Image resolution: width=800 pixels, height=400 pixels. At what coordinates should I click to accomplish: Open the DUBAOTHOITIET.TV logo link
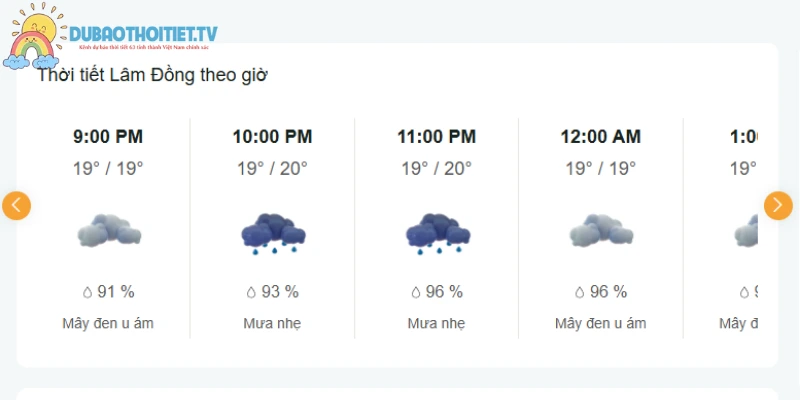(143, 34)
